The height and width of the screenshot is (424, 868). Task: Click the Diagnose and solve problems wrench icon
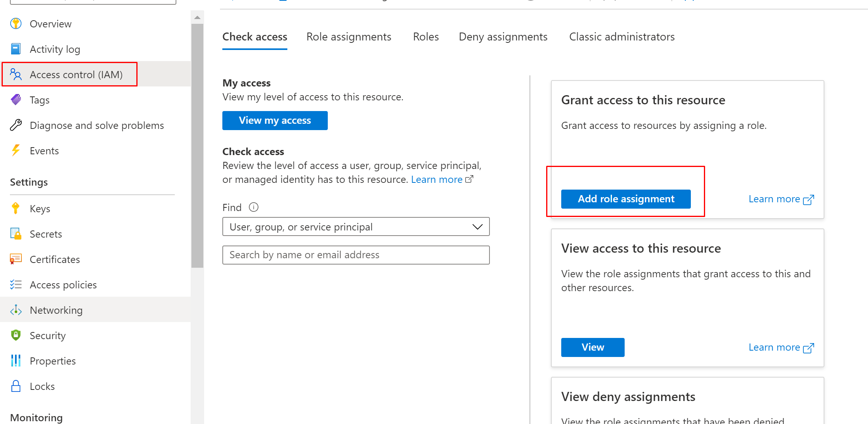pyautogui.click(x=16, y=125)
